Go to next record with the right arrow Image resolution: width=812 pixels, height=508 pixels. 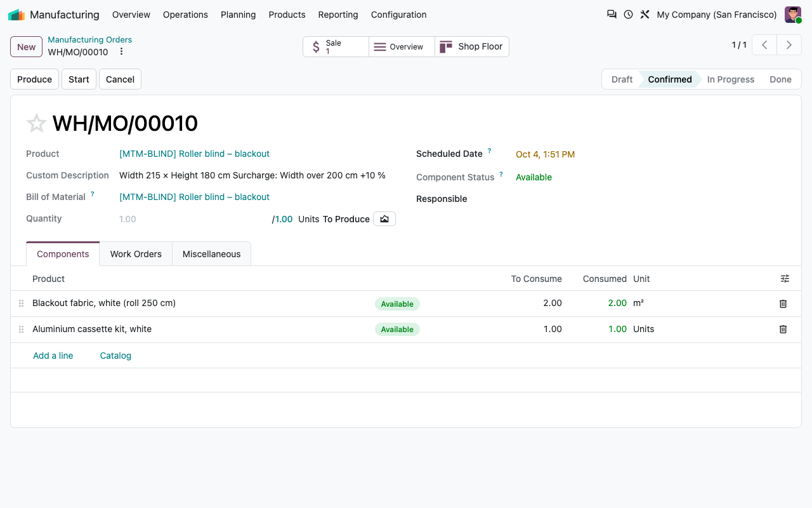(x=789, y=45)
